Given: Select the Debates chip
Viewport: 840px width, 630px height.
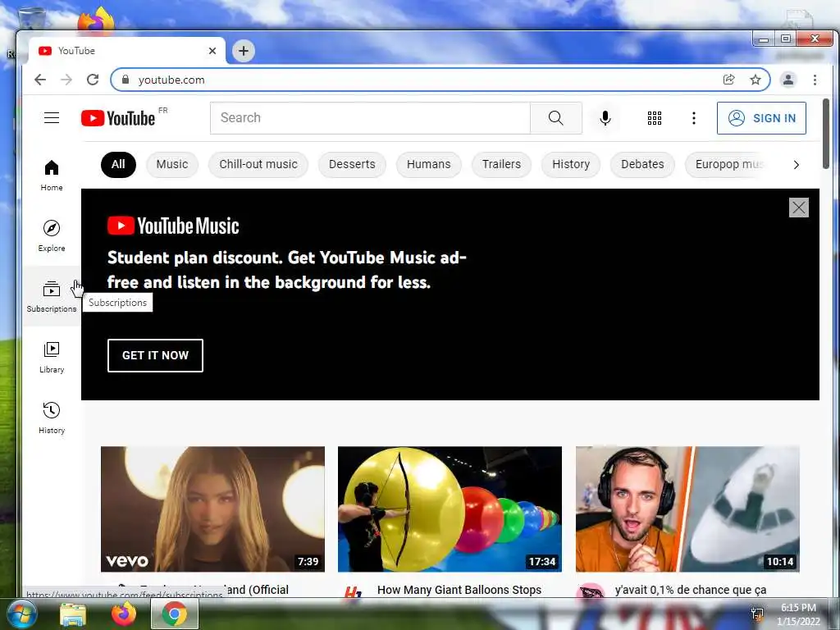Looking at the screenshot, I should coord(642,164).
